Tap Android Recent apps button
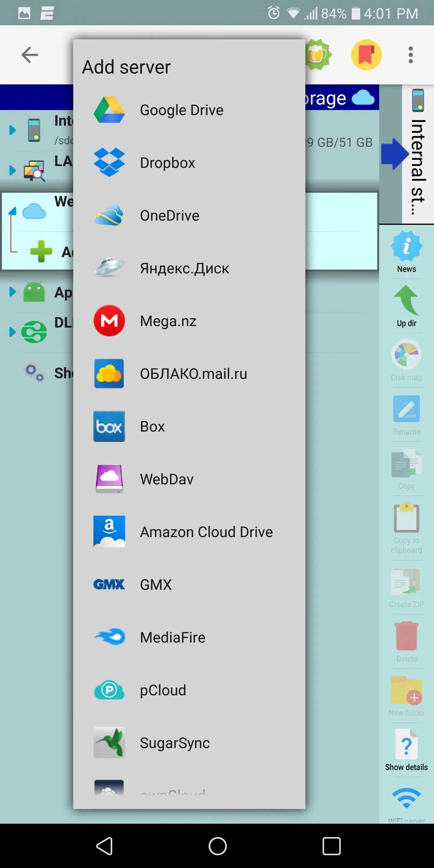Viewport: 434px width, 868px height. (331, 846)
